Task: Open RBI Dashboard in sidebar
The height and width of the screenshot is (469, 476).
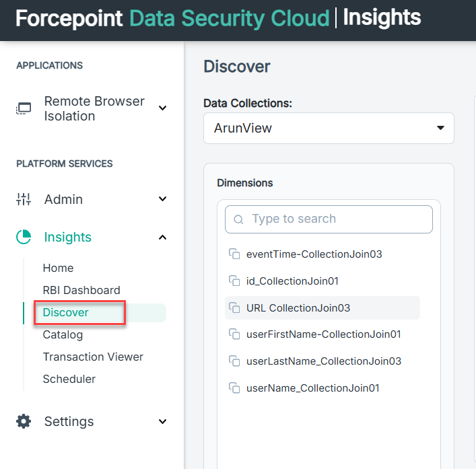Action: [81, 290]
